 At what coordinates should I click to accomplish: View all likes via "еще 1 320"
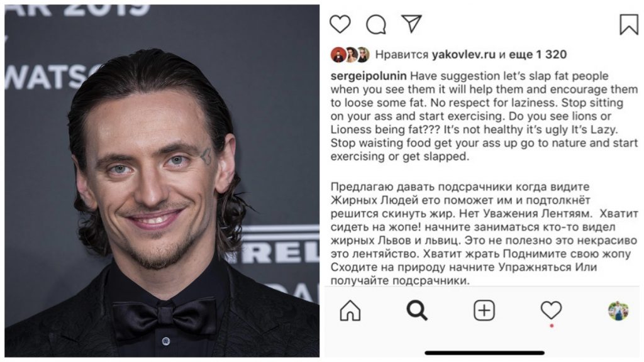click(x=538, y=55)
